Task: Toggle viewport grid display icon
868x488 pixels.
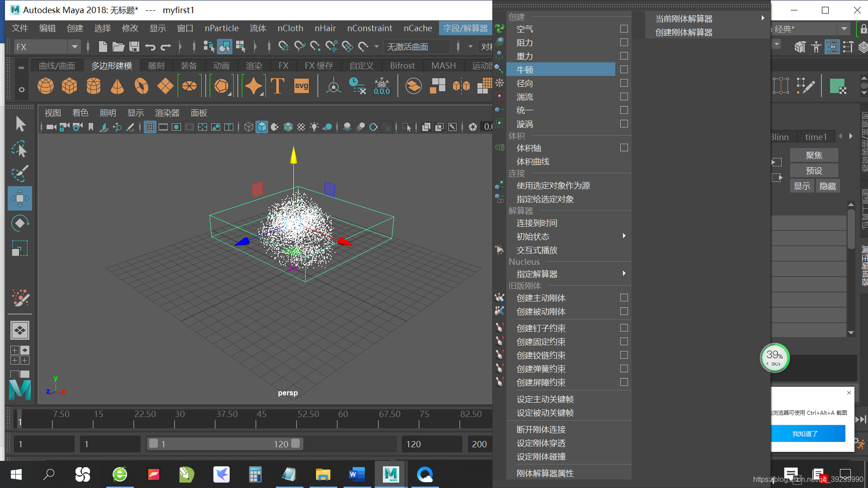Action: click(x=150, y=127)
